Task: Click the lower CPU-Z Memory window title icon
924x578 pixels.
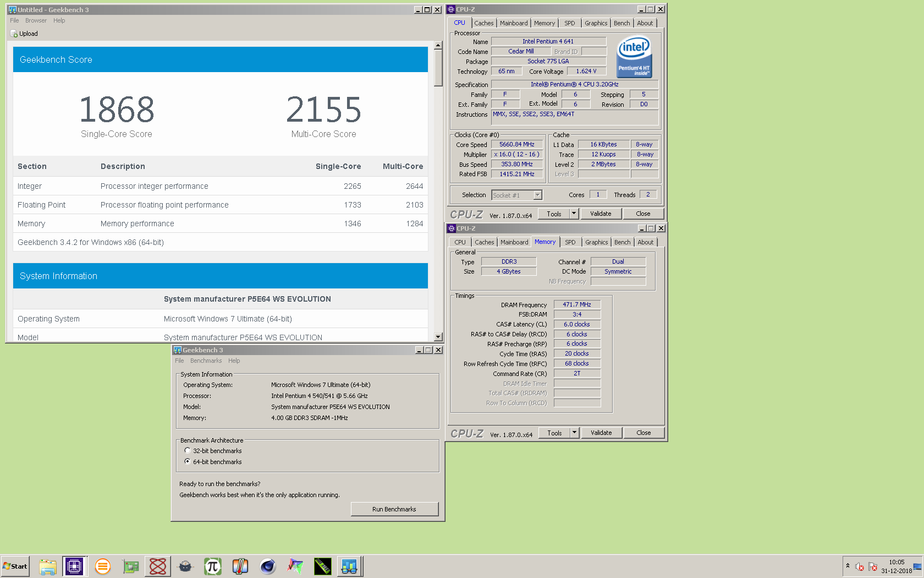Action: click(x=452, y=228)
